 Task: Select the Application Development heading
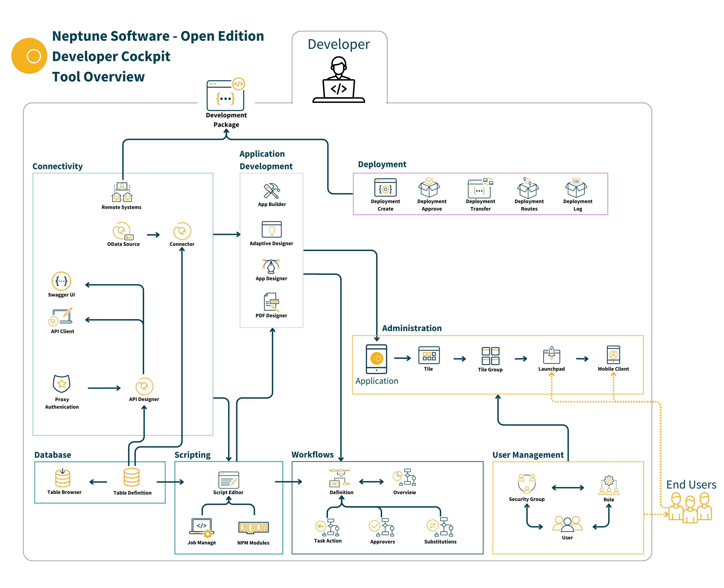tap(266, 160)
